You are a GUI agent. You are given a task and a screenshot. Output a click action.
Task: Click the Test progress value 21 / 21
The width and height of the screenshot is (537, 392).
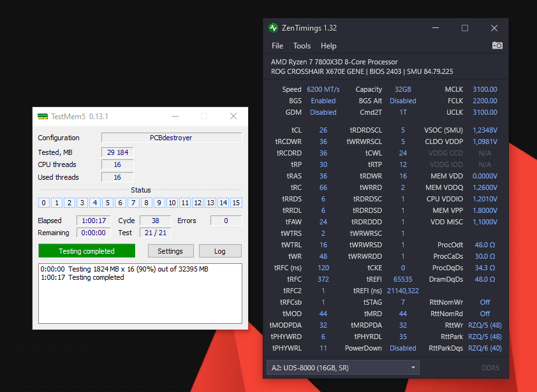click(x=155, y=233)
